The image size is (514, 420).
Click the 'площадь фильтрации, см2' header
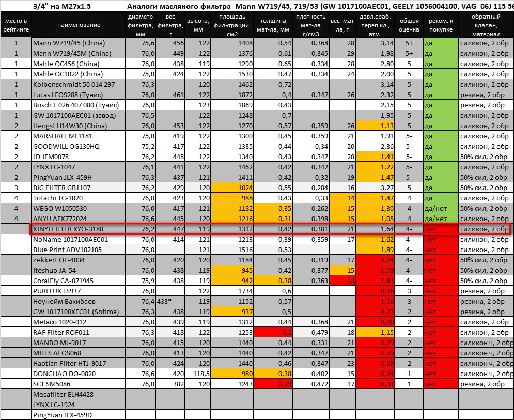(x=232, y=25)
